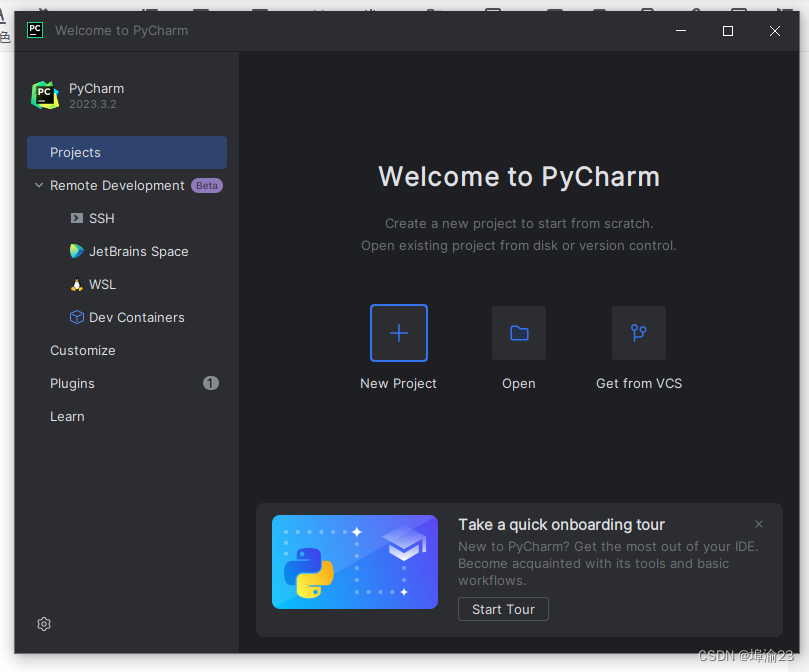Open the Customize section

127,350
